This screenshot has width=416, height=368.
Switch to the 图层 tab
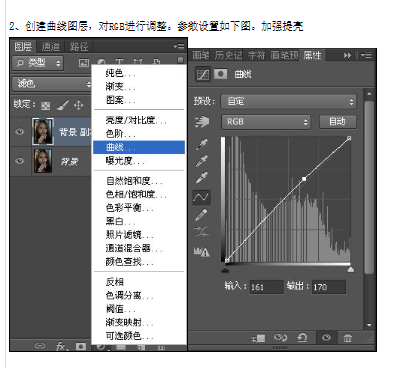pos(23,47)
